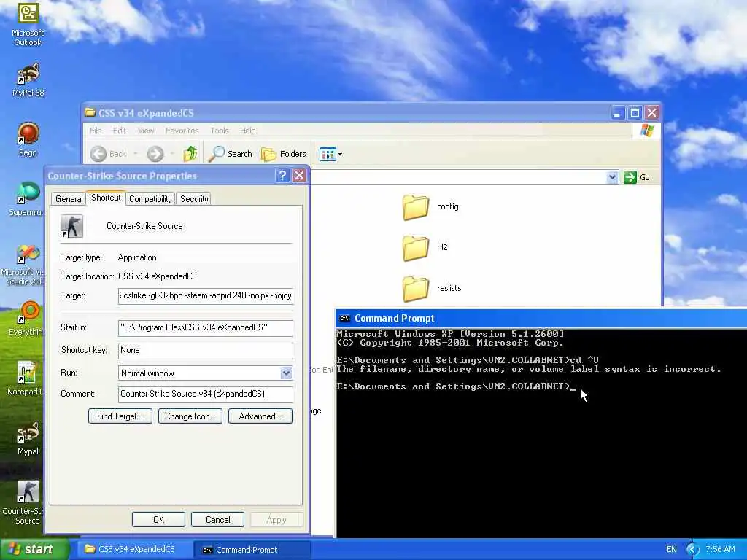Open the View menu in Explorer
Viewport: 747px width, 560px height.
(146, 131)
